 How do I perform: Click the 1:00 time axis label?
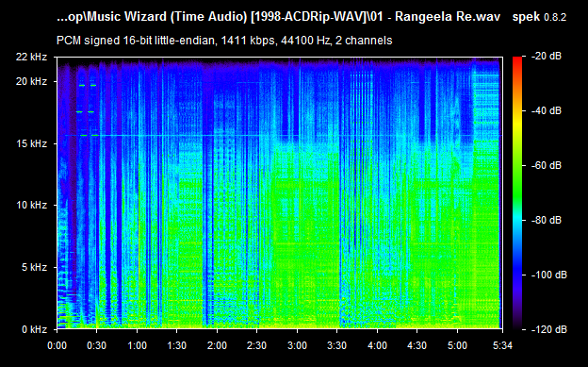pyautogui.click(x=137, y=345)
